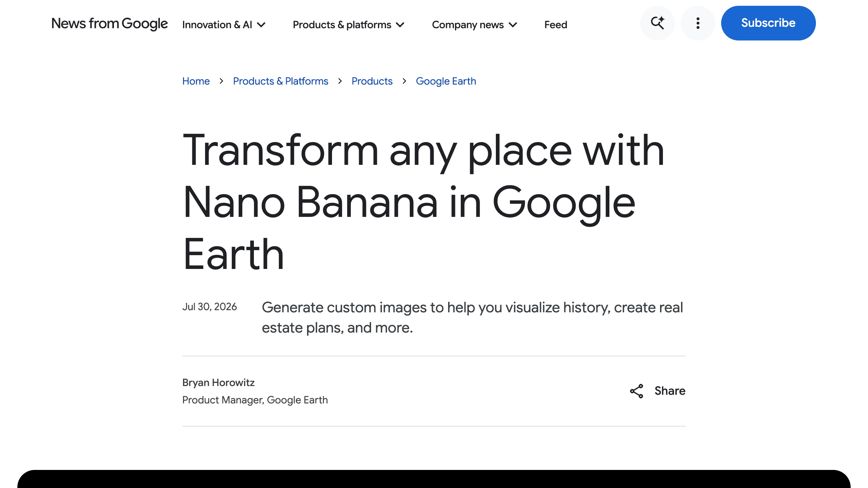Click the summary starting Generate custom images

click(x=472, y=317)
